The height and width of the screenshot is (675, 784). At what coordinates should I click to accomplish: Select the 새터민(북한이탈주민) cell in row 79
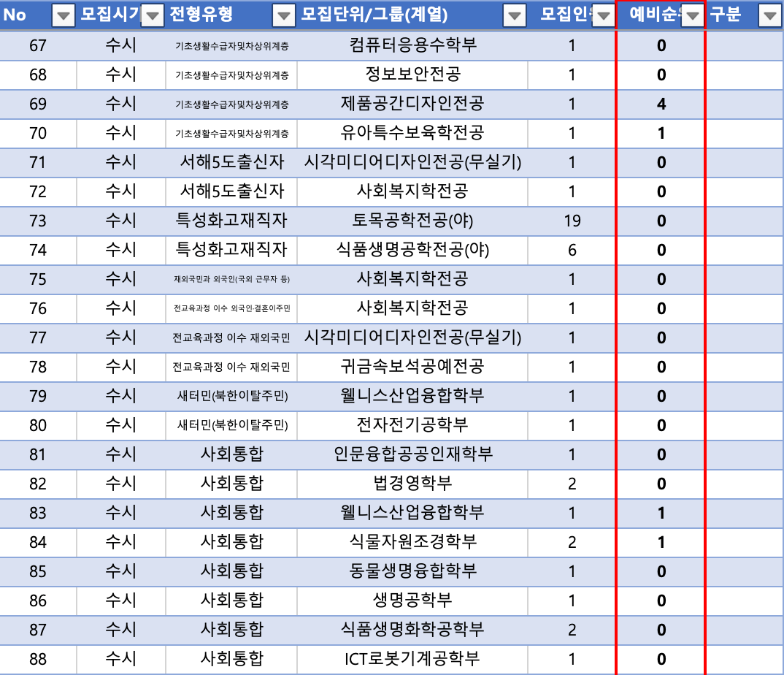point(231,396)
